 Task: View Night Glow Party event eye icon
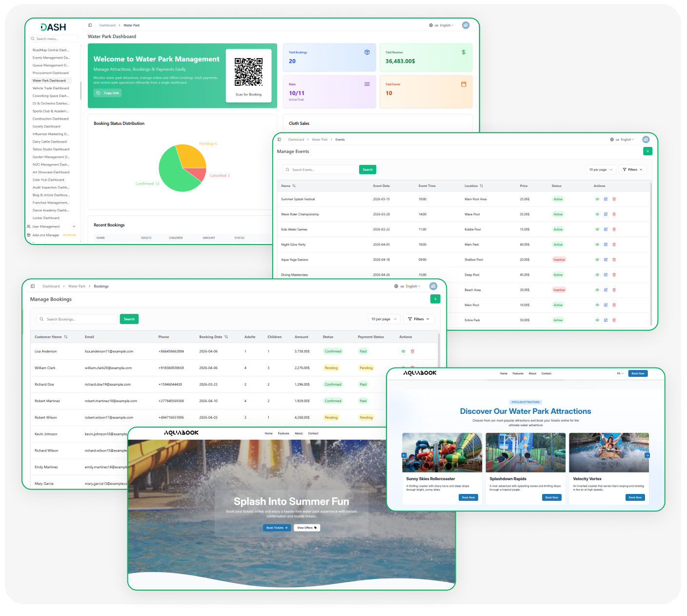(597, 245)
